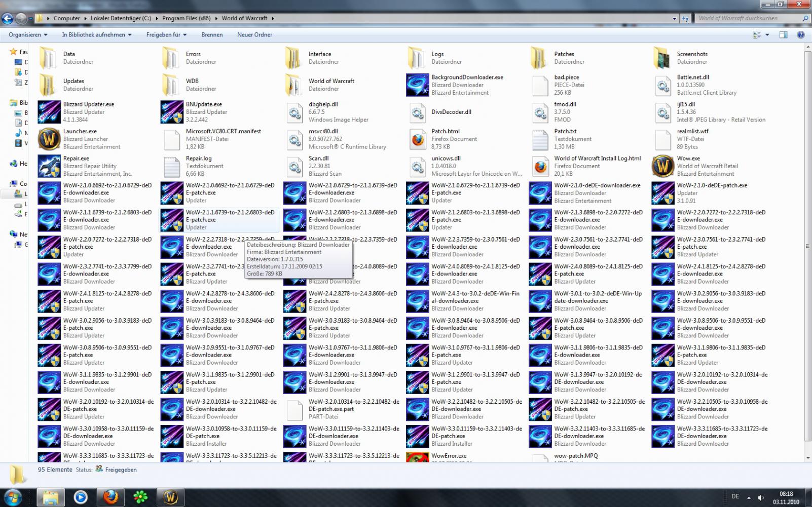The height and width of the screenshot is (507, 812).
Task: Click the volume speaker tray icon
Action: [x=761, y=497]
